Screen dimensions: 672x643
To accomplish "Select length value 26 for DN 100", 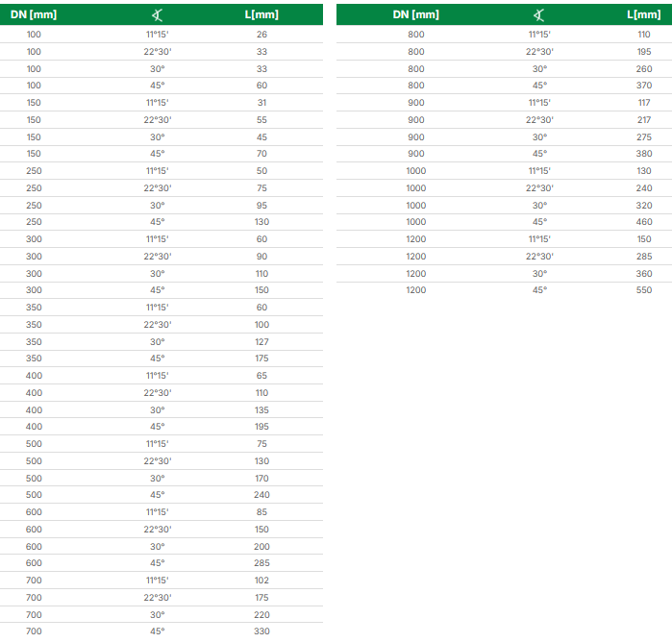I will (261, 35).
